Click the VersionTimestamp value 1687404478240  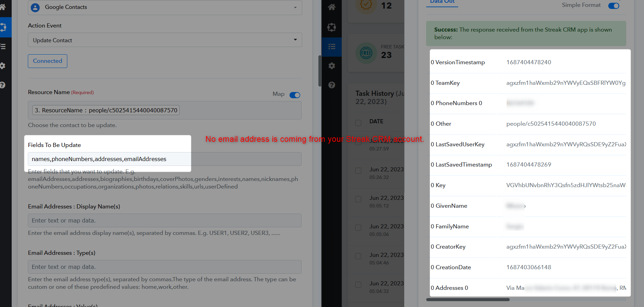[x=529, y=62]
